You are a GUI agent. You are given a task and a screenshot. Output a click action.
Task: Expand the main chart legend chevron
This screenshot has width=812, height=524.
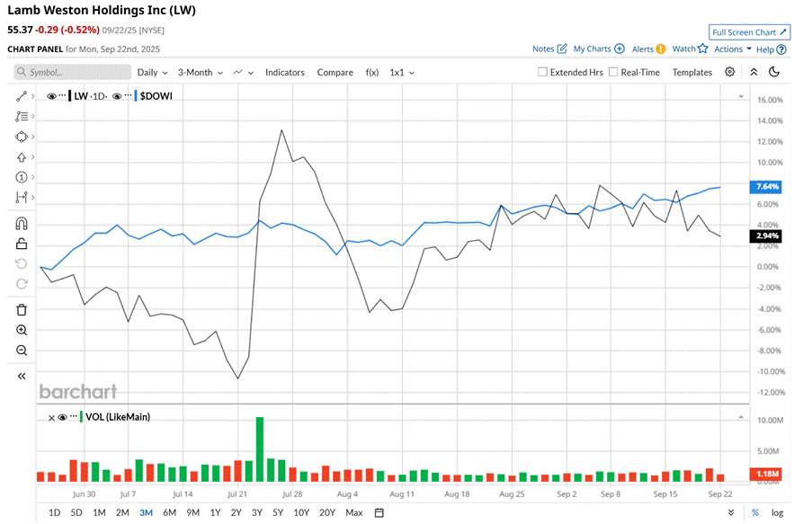point(741,96)
